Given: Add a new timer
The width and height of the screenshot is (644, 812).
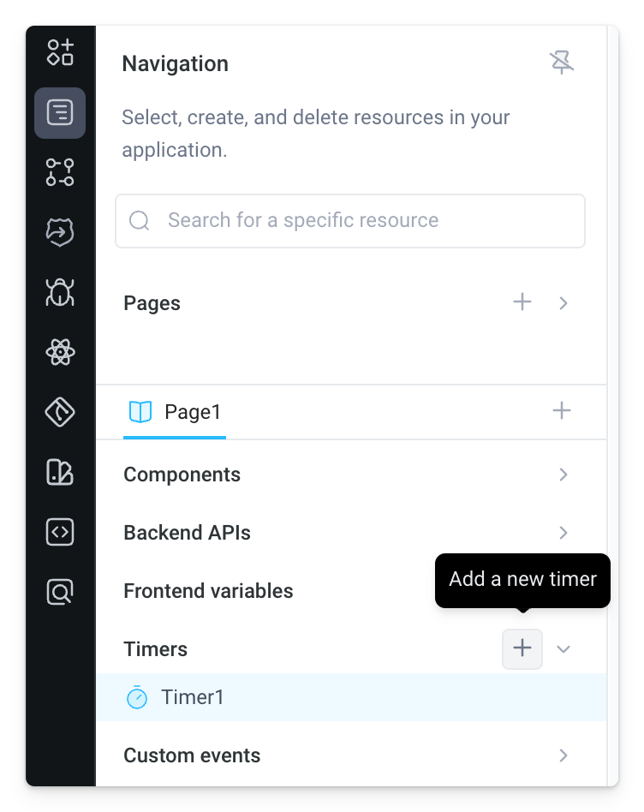Looking at the screenshot, I should coord(522,649).
